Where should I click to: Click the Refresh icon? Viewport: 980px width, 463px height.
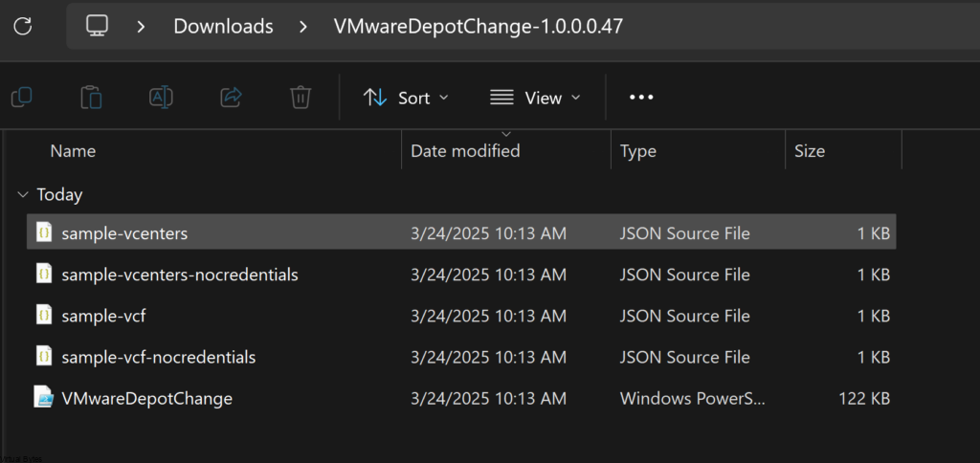(23, 26)
